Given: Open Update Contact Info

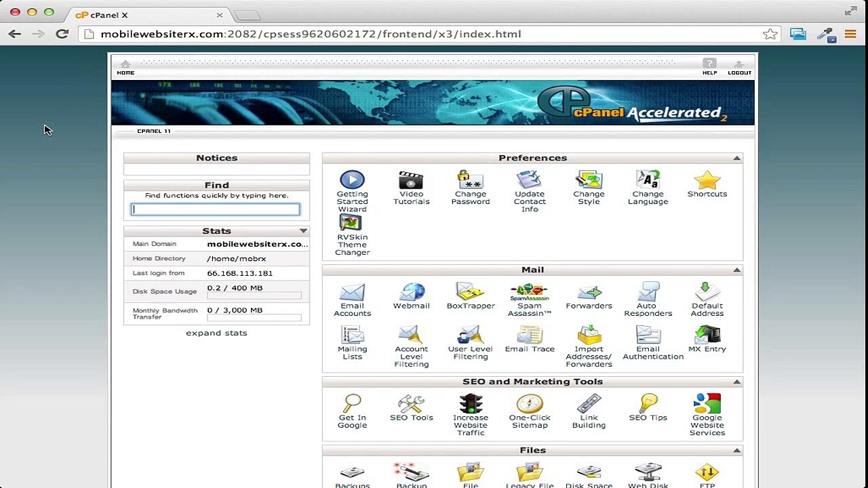Looking at the screenshot, I should pyautogui.click(x=530, y=191).
